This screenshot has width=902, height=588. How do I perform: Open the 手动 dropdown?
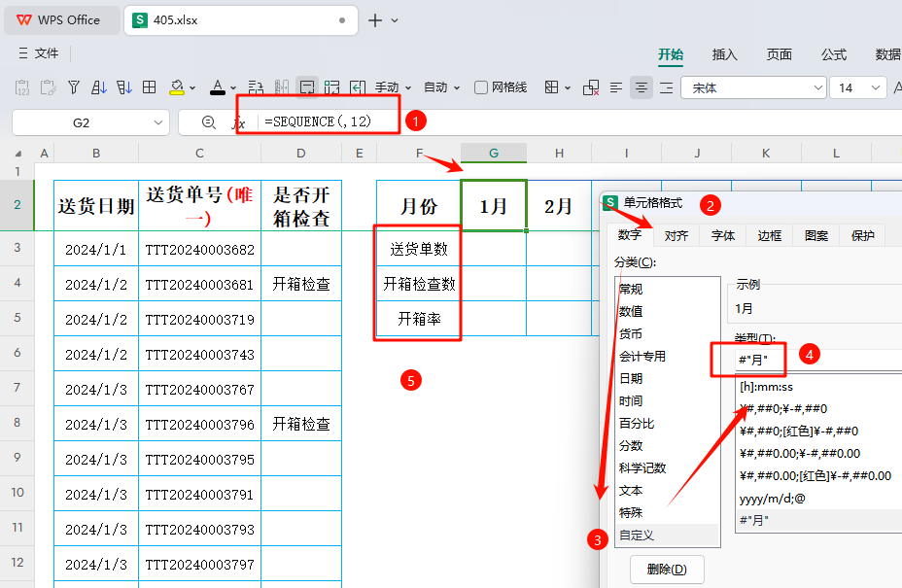(393, 87)
